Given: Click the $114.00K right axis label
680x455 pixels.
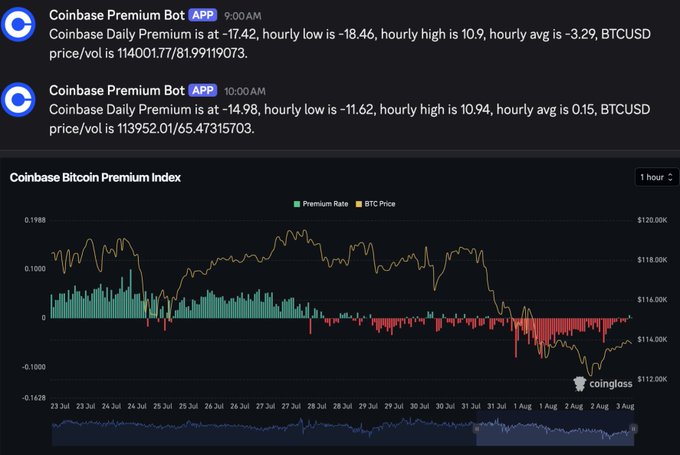Looking at the screenshot, I should pos(652,339).
